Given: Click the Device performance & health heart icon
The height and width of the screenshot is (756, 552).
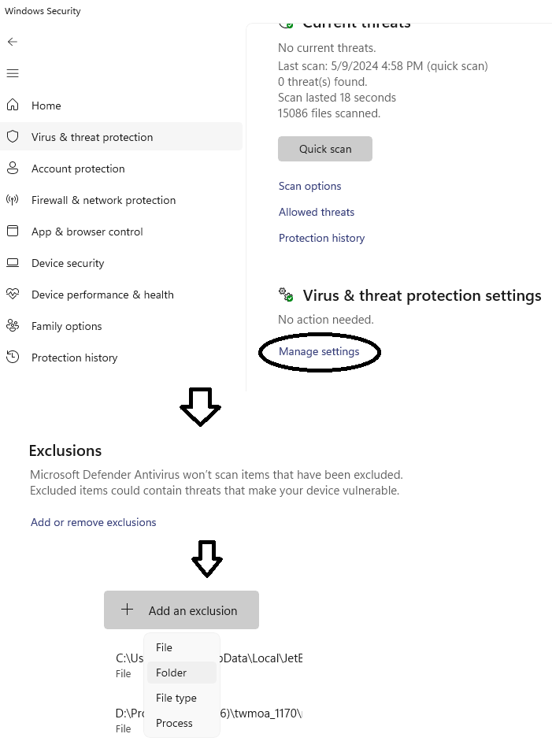Looking at the screenshot, I should tap(13, 294).
